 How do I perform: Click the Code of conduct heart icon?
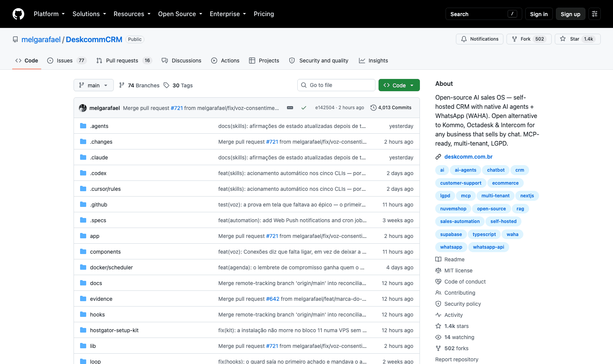coord(438,282)
